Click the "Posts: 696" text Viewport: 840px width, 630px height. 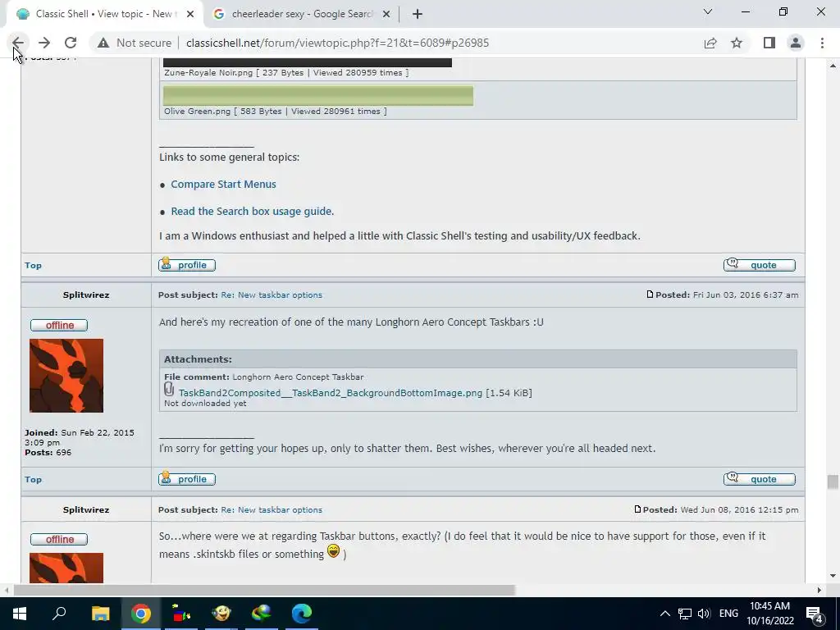click(x=48, y=452)
